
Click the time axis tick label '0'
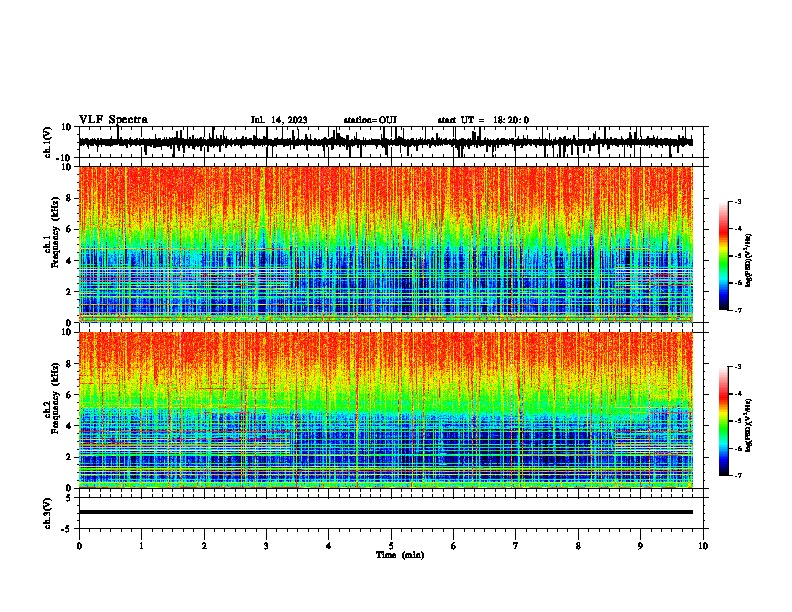pyautogui.click(x=79, y=546)
